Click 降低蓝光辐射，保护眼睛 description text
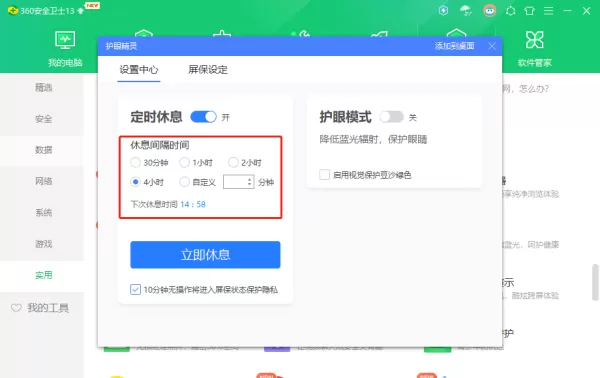The width and height of the screenshot is (600, 378). tap(373, 139)
